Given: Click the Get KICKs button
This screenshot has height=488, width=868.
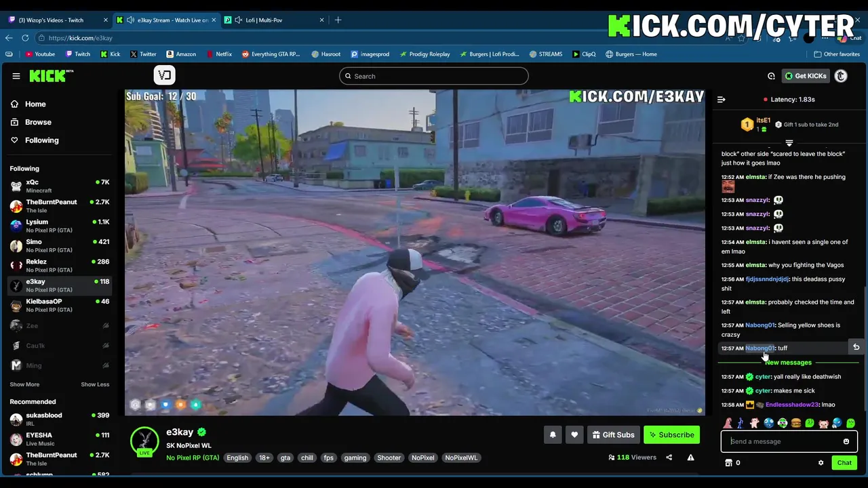Looking at the screenshot, I should point(806,76).
